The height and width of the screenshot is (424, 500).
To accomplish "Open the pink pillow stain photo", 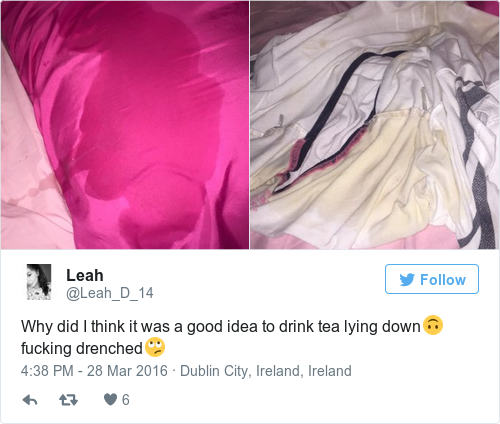I will click(x=125, y=125).
